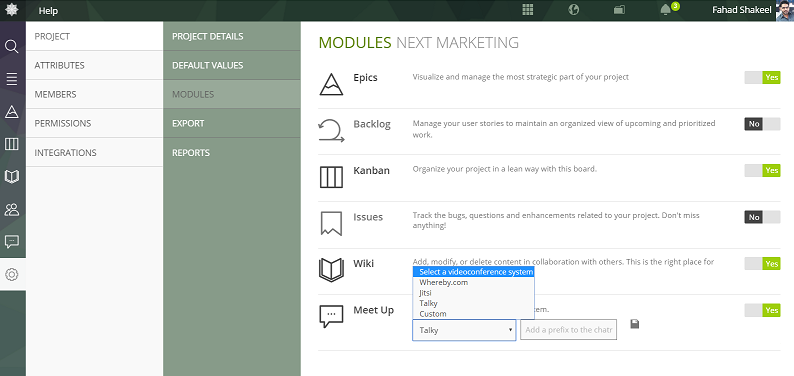Open the search icon in sidebar
This screenshot has height=376, width=794.
tap(12, 47)
